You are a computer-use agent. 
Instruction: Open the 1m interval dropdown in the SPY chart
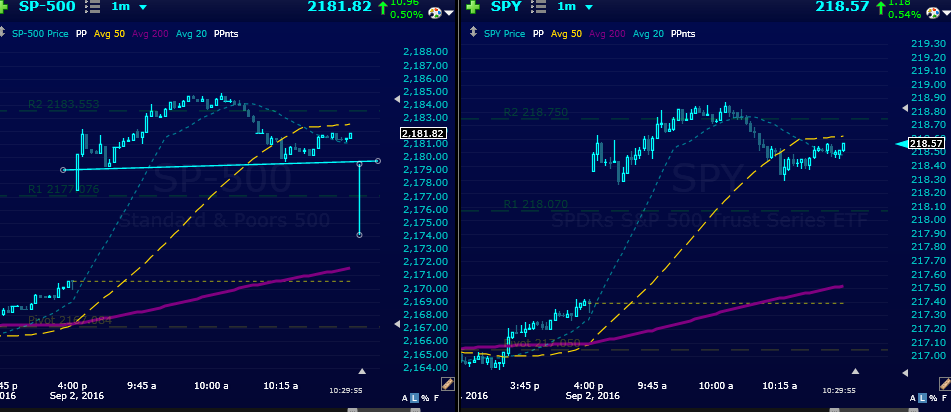[x=588, y=7]
